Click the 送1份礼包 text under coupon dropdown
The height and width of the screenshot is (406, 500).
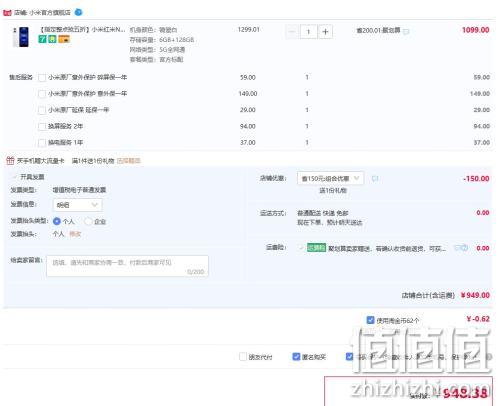click(x=333, y=191)
